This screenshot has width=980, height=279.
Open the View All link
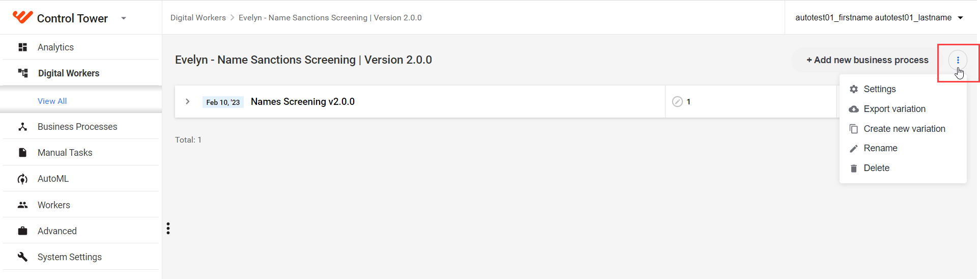pyautogui.click(x=52, y=101)
